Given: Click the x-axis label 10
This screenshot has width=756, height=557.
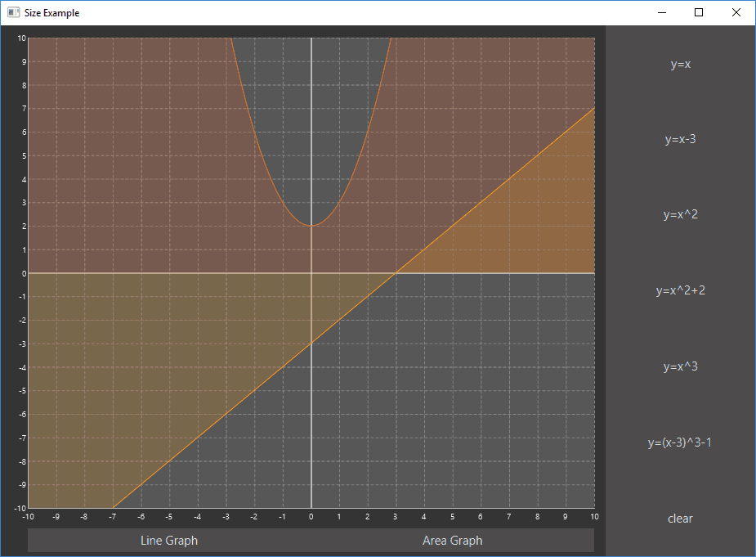Looking at the screenshot, I should tap(594, 517).
